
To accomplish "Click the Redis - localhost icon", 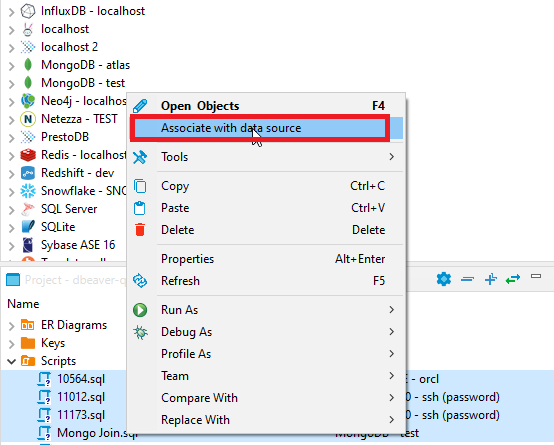I will [x=28, y=155].
